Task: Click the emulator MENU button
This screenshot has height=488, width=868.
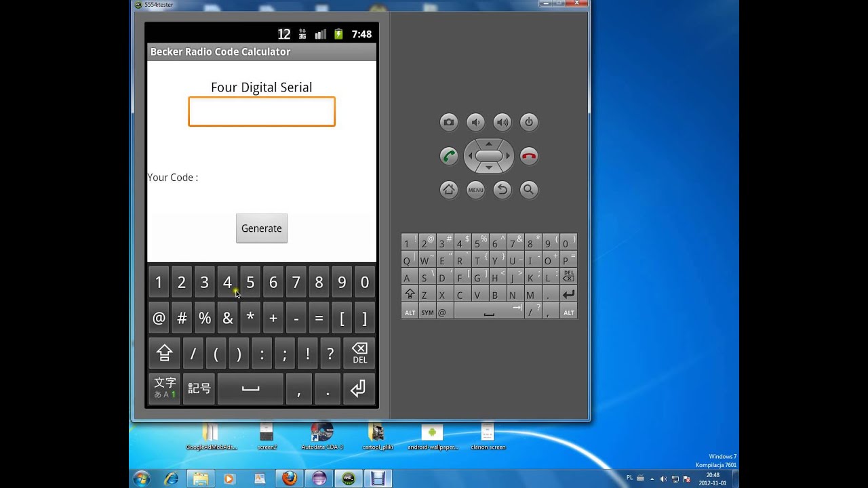Action: (x=475, y=190)
